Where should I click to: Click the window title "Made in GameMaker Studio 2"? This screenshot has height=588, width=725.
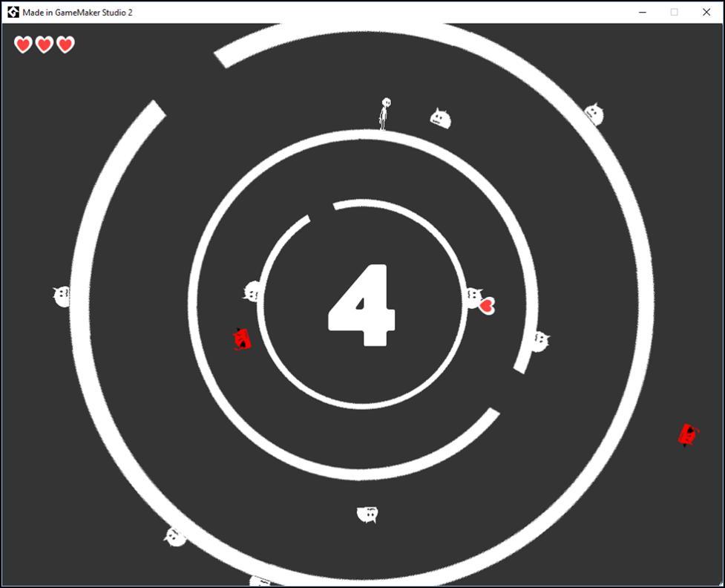[x=78, y=13]
